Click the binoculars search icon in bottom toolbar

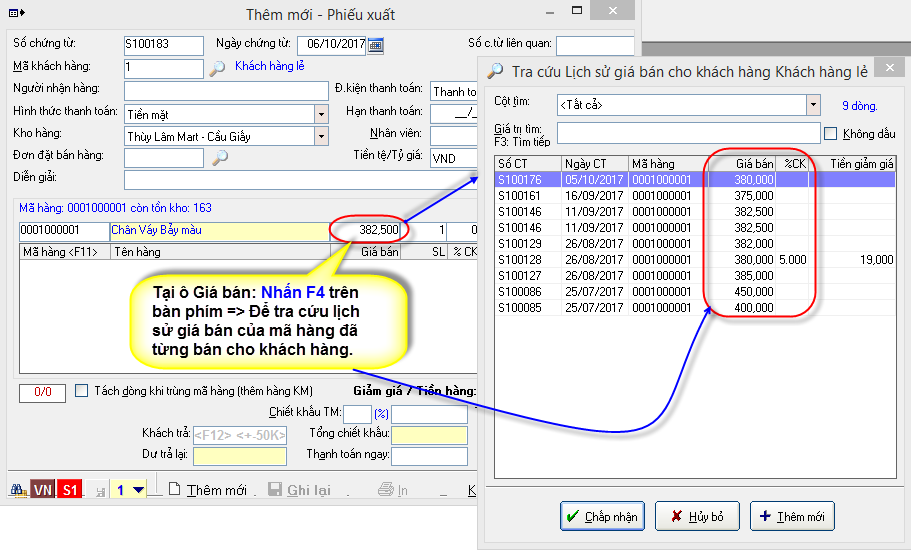tap(18, 490)
